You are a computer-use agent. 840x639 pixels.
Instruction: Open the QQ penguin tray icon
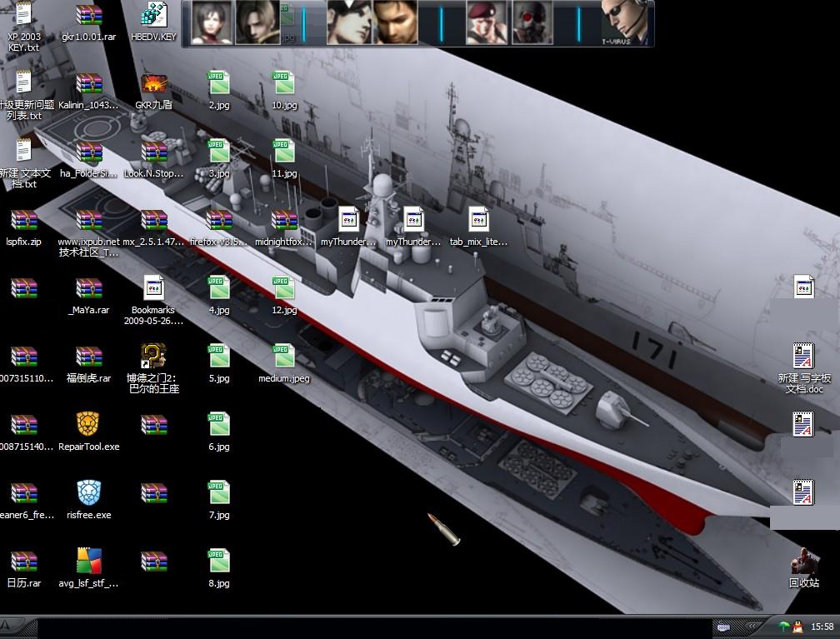(x=797, y=627)
